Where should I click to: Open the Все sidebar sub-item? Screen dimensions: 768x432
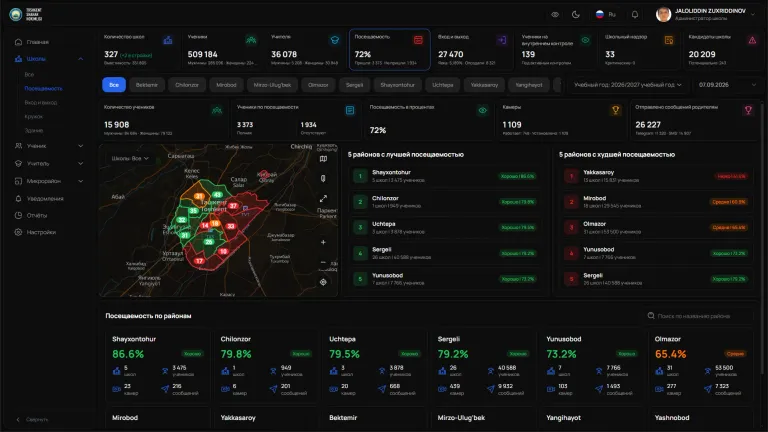coord(29,74)
